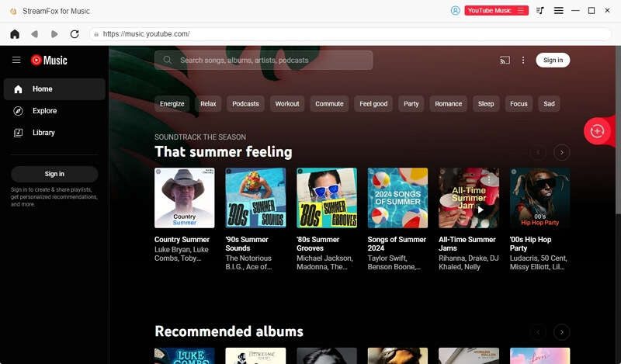Image resolution: width=621 pixels, height=364 pixels.
Task: Click the URL address bar
Action: (351, 34)
